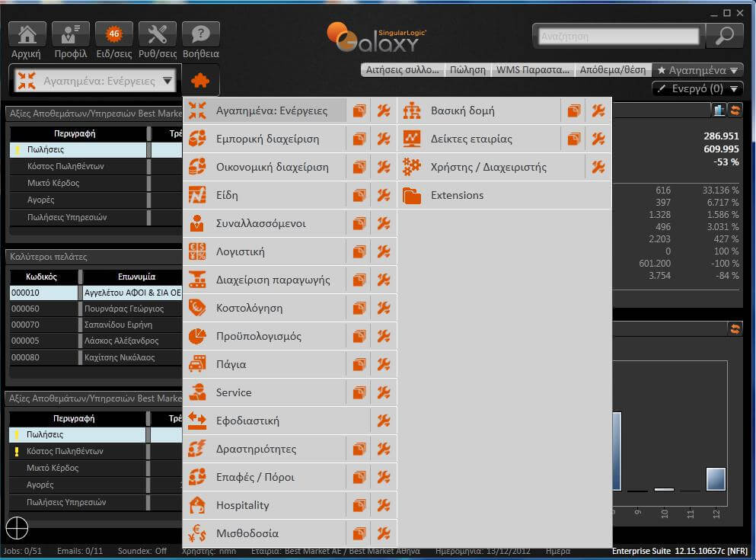Screen dimensions: 756x560
Task: Click the orange puzzle piece modules icon
Action: (201, 81)
